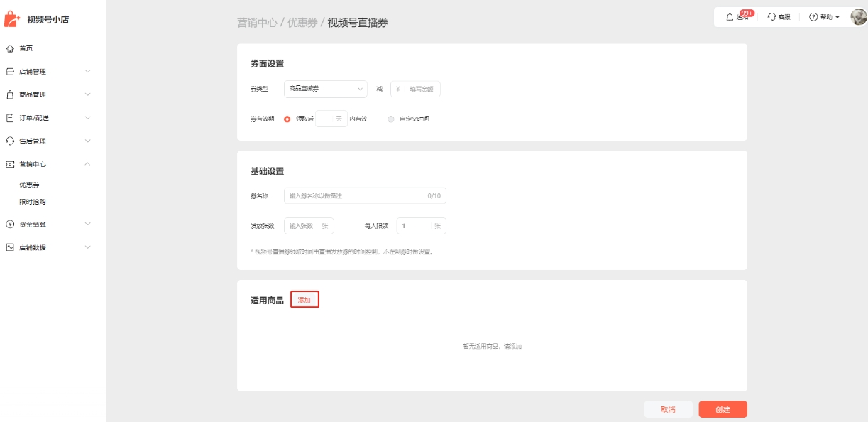The image size is (868, 422).
Task: Click the 订单/配送 clipboard icon
Action: [x=10, y=118]
